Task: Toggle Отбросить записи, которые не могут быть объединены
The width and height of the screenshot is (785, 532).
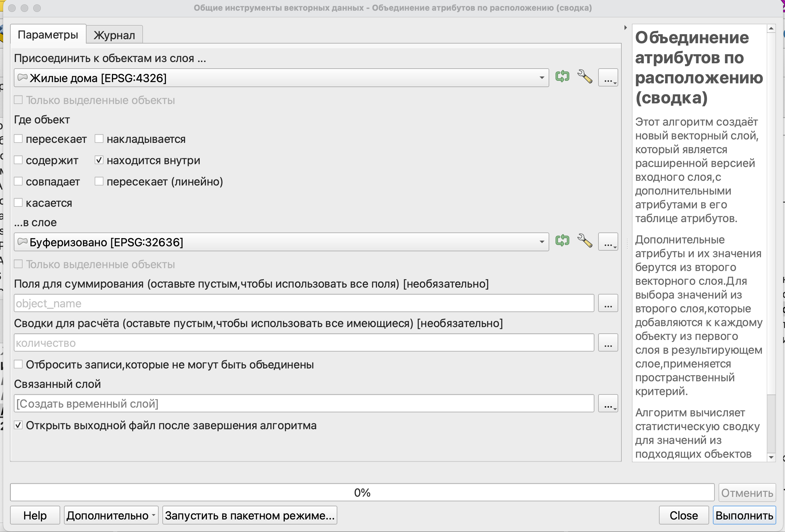Action: coord(18,364)
